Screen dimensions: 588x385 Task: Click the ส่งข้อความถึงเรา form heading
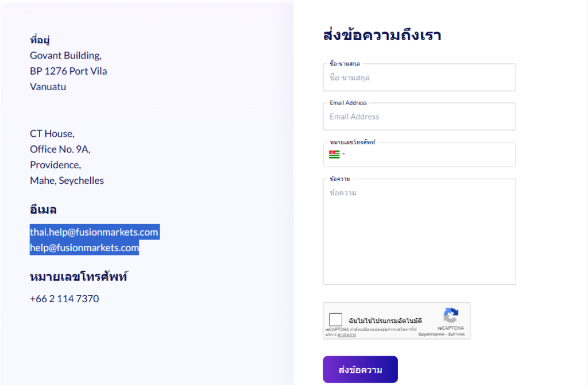tap(382, 36)
